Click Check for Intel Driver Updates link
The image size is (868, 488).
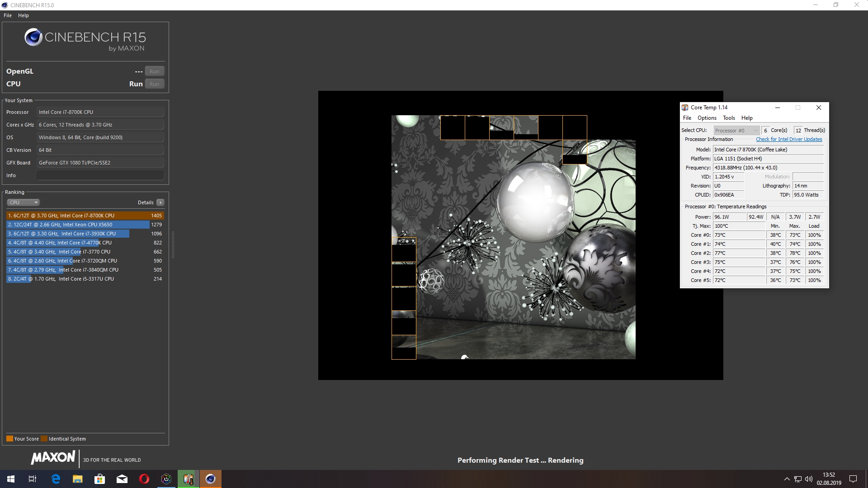(789, 139)
